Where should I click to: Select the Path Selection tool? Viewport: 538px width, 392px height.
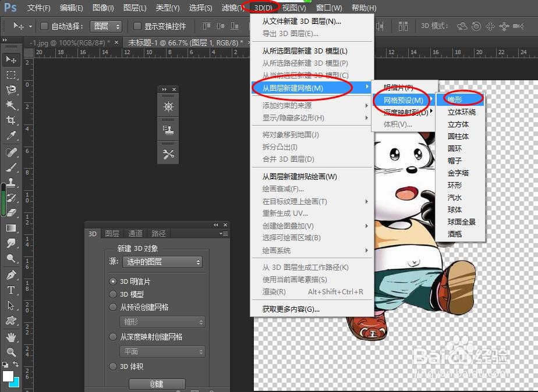11,305
